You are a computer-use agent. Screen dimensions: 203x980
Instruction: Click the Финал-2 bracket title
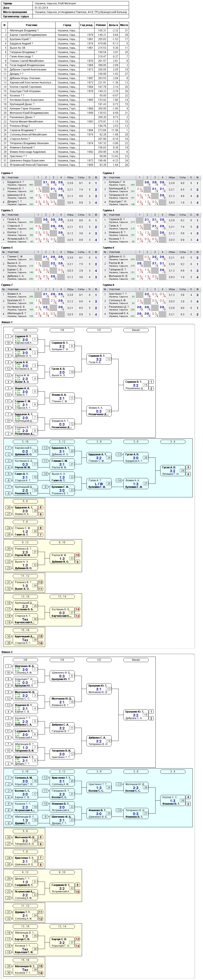click(x=7, y=652)
